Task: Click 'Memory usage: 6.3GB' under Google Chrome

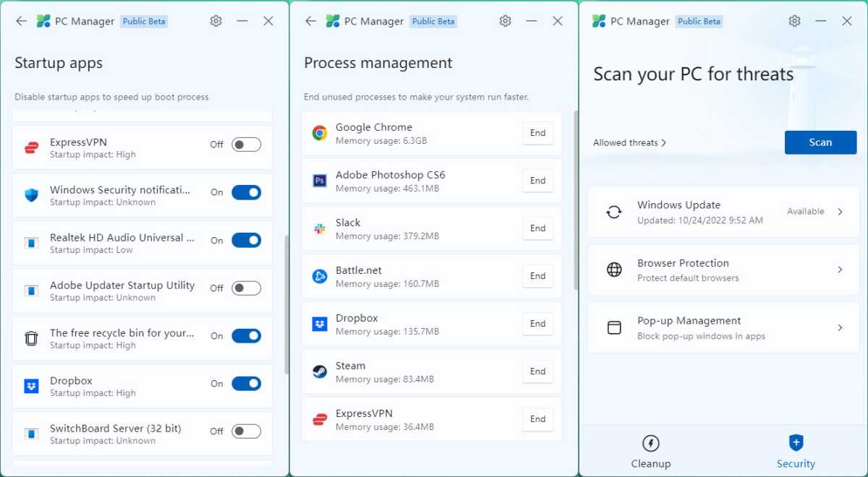Action: click(381, 141)
